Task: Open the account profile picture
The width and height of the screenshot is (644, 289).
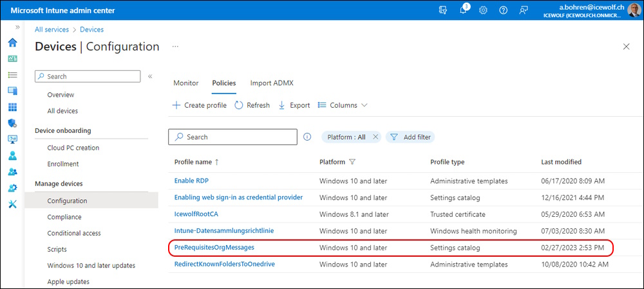Action: [x=634, y=10]
